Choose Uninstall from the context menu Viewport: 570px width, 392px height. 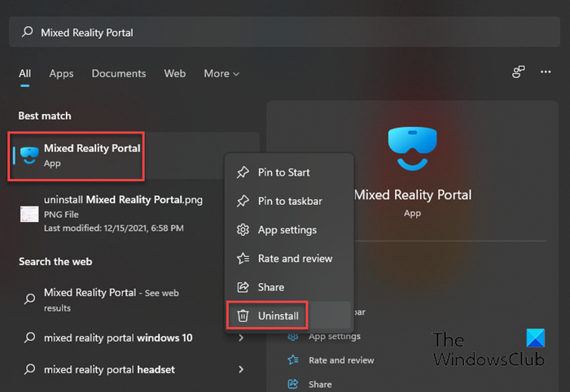[278, 316]
